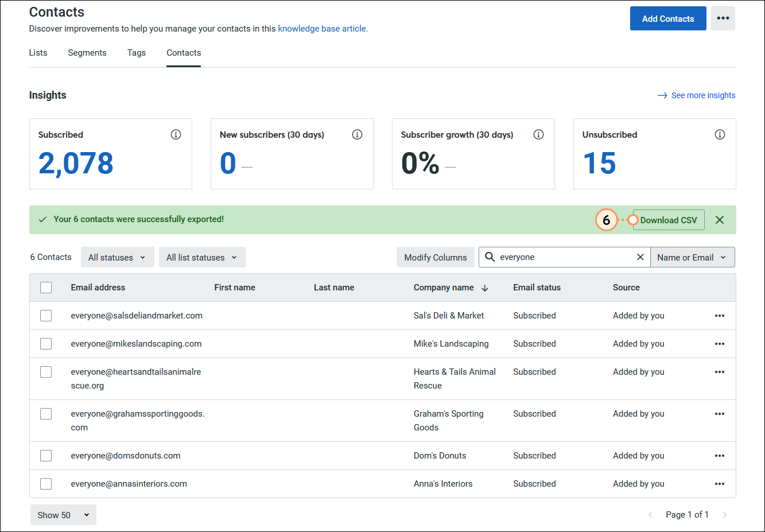This screenshot has width=765, height=532.
Task: Expand the Name or Email search filter
Action: click(692, 257)
